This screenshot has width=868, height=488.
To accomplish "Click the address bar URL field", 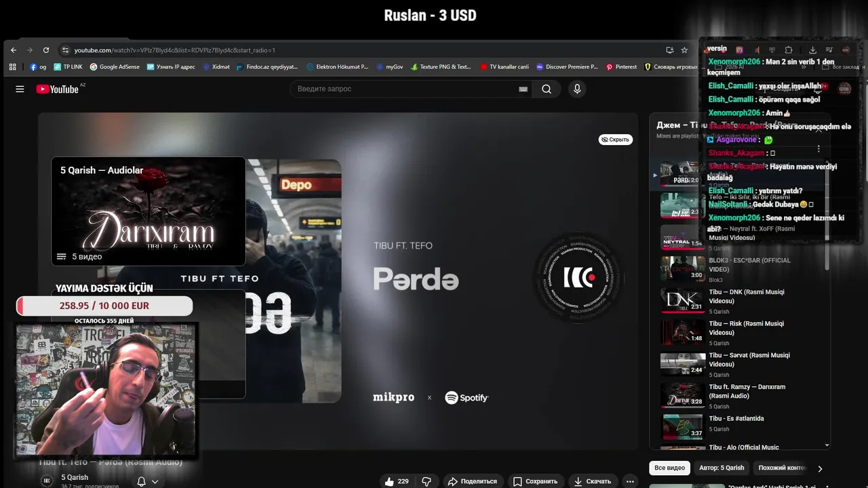I will coord(366,50).
